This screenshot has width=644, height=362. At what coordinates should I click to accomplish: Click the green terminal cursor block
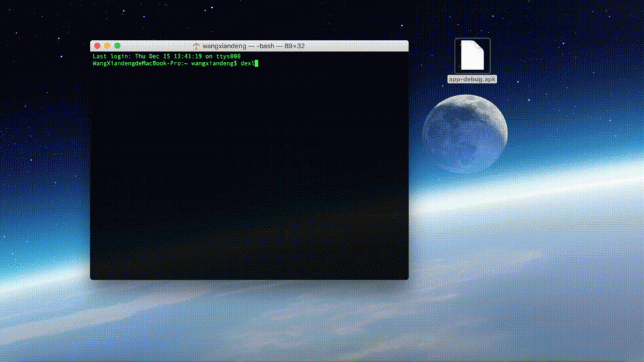256,63
